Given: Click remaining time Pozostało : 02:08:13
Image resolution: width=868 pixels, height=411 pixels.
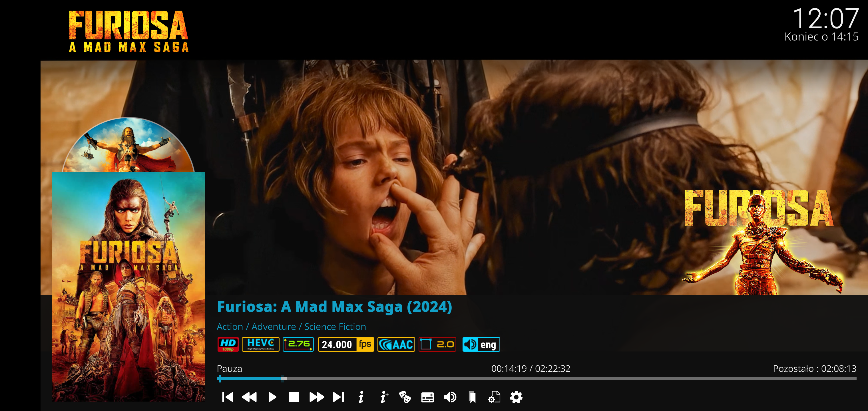Looking at the screenshot, I should click(x=814, y=368).
